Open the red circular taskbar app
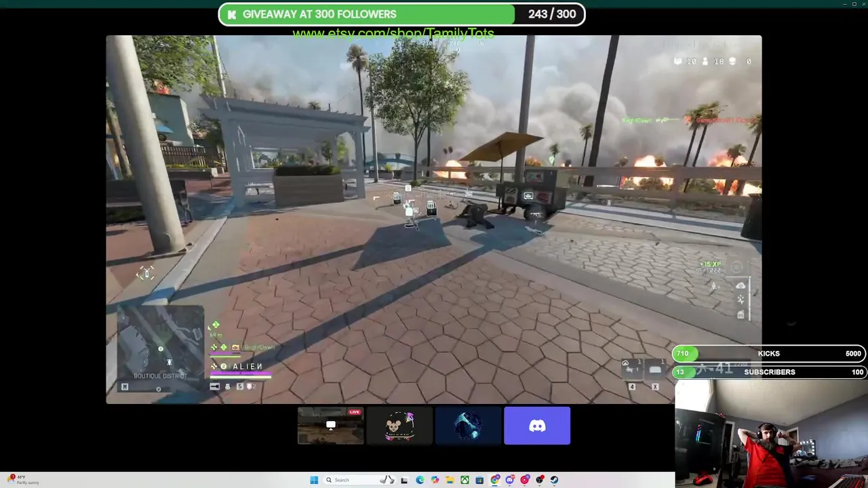The image size is (868, 488). pyautogui.click(x=525, y=480)
